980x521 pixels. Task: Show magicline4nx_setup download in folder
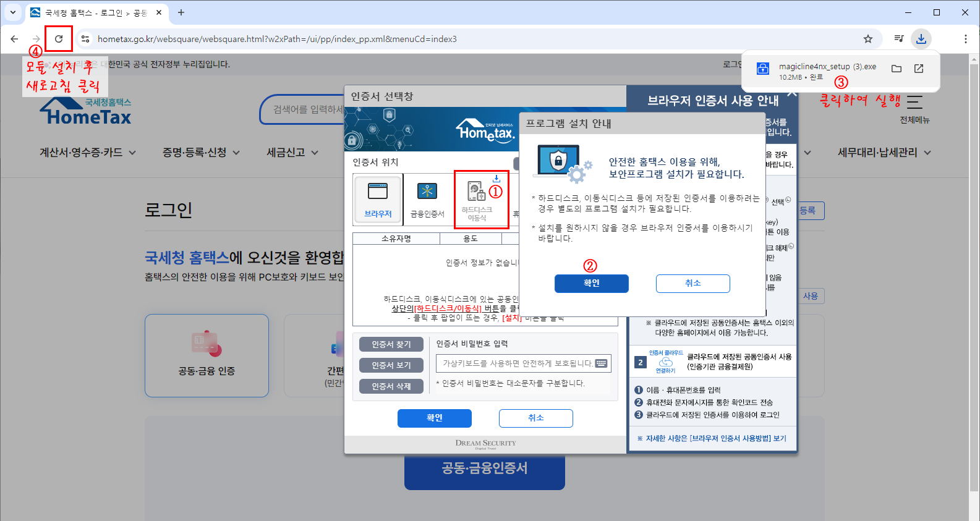[897, 69]
